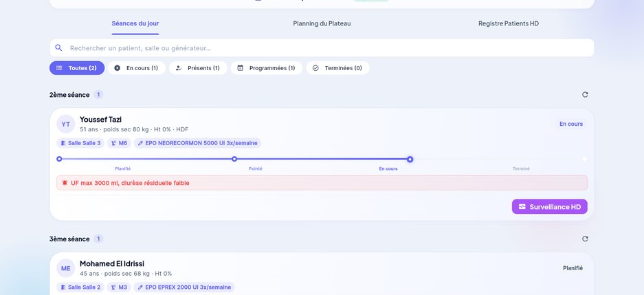Click the 2ème séance heading
Screen dimensions: 644x295
[69, 94]
